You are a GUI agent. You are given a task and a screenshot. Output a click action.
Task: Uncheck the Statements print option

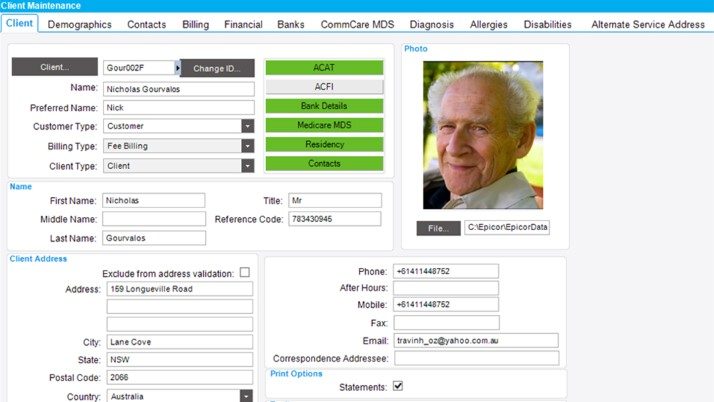pos(398,385)
